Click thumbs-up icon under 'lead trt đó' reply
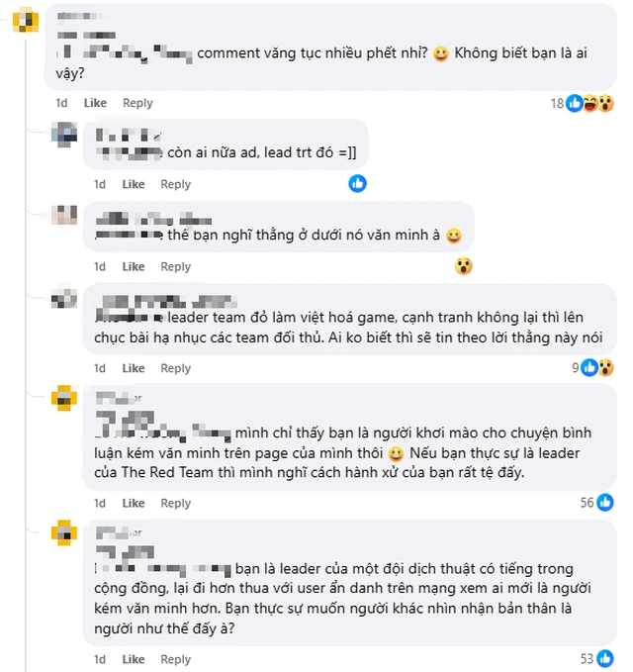 (358, 184)
